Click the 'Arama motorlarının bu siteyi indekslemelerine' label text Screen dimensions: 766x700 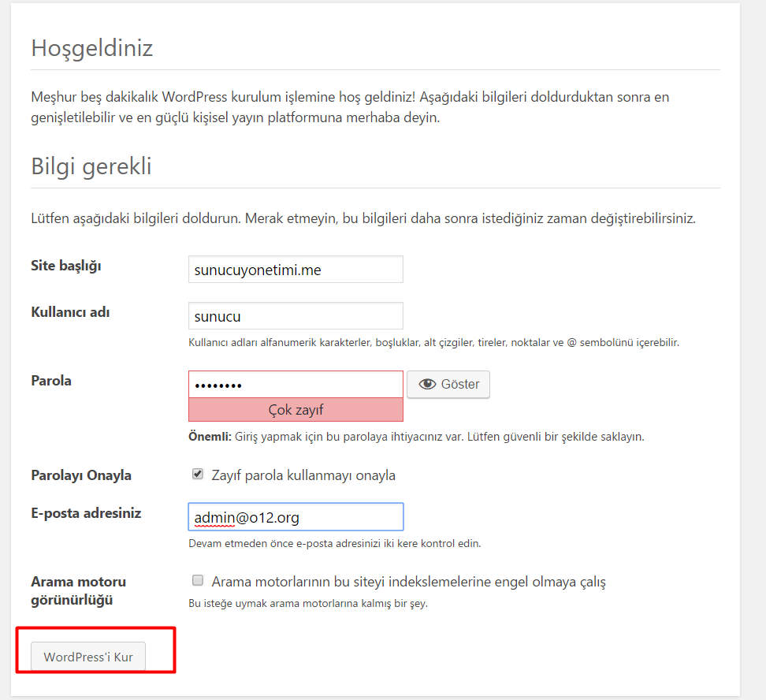(408, 582)
